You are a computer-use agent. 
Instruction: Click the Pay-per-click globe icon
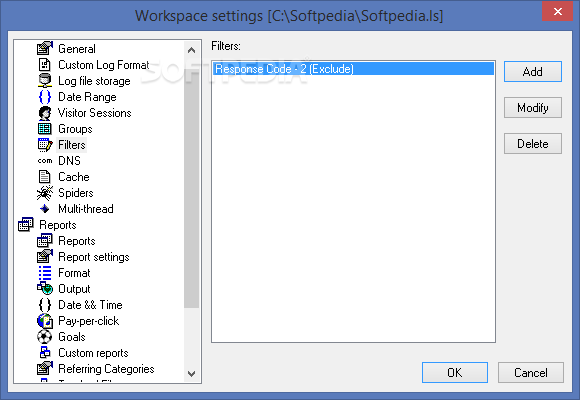(x=45, y=321)
